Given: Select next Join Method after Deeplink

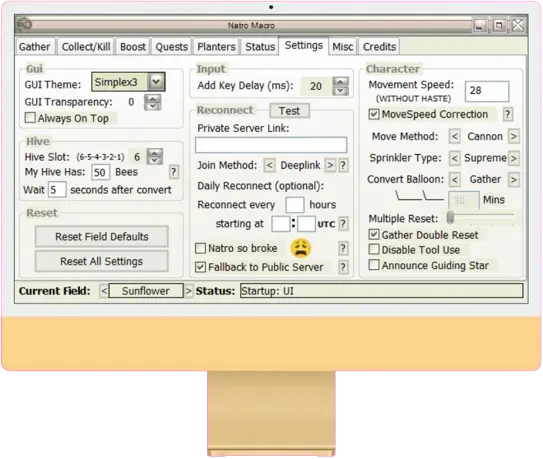Looking at the screenshot, I should 330,165.
